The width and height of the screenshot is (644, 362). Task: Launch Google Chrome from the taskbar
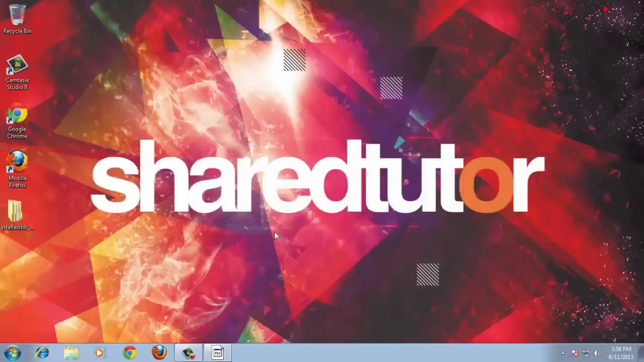(130, 353)
